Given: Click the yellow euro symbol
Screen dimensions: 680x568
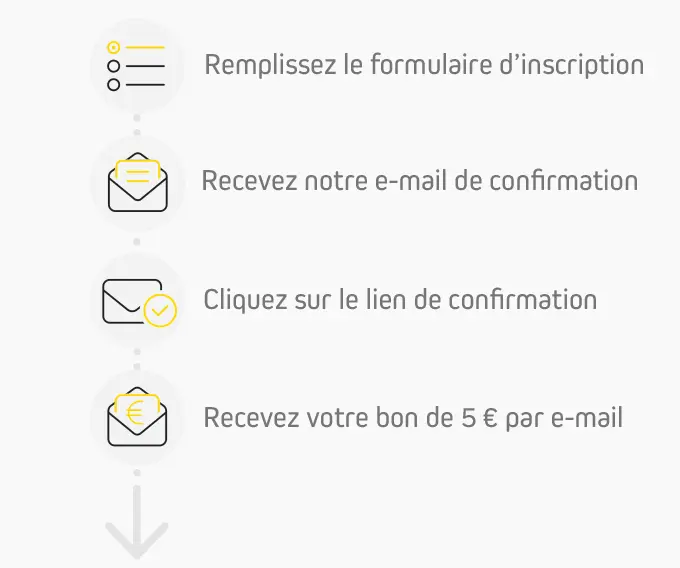Looking at the screenshot, I should pos(135,413).
